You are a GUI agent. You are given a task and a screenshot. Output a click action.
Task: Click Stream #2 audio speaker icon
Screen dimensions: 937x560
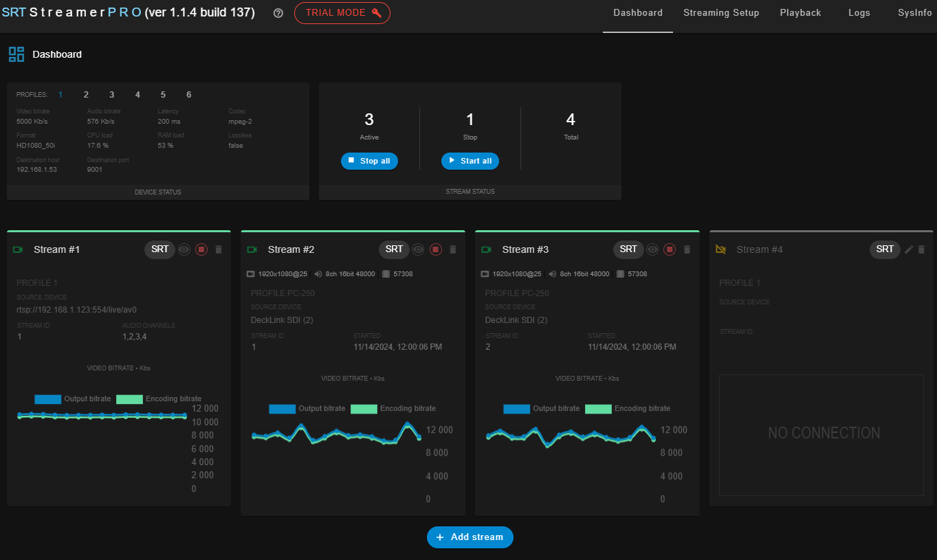pos(318,274)
